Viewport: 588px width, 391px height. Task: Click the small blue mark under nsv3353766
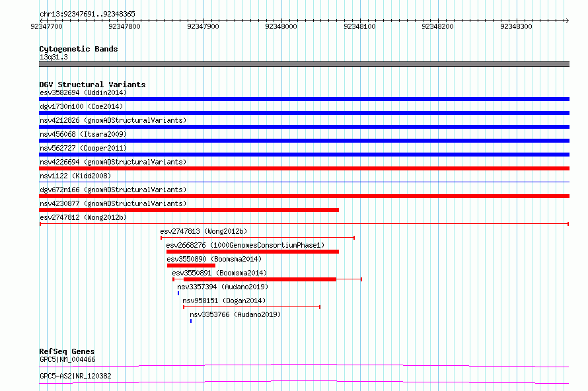(191, 321)
